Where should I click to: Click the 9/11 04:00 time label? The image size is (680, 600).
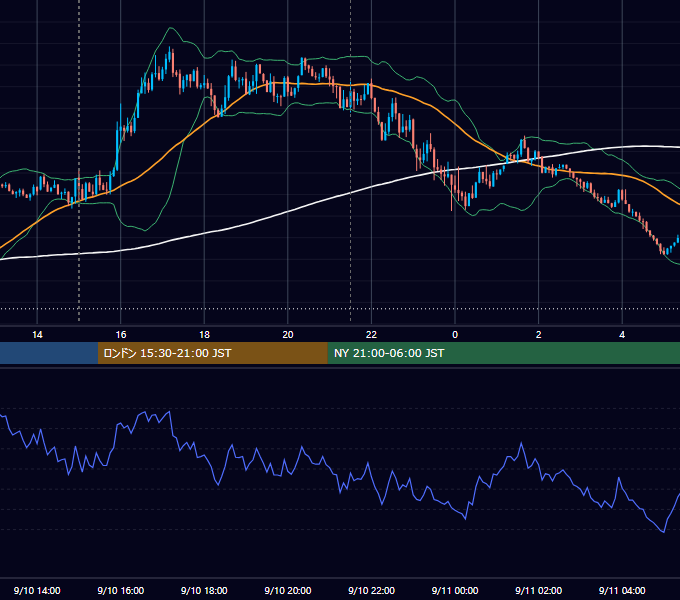(622, 590)
